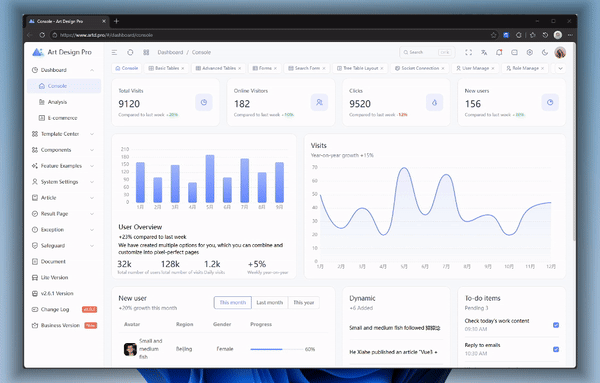Click the Total Visits card icon
Screen dimensions: 600x383
point(204,103)
